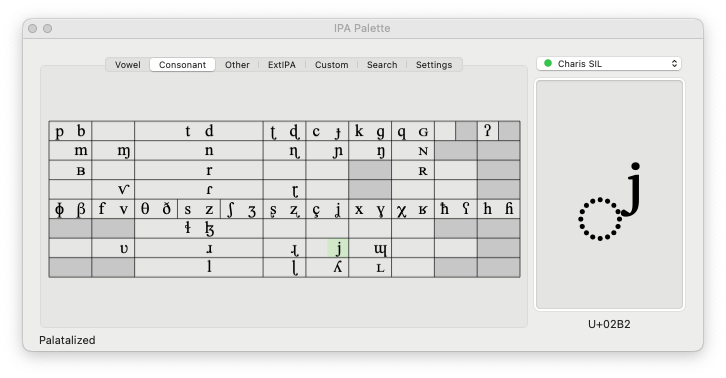Viewport: 726px width, 378px height.
Task: Click the green-highlighted palatal approximant j
Action: click(x=338, y=248)
